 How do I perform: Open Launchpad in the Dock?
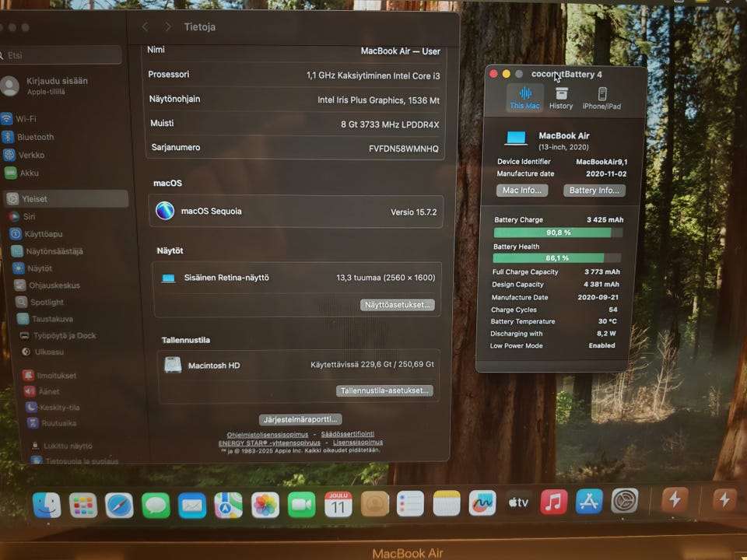point(83,506)
